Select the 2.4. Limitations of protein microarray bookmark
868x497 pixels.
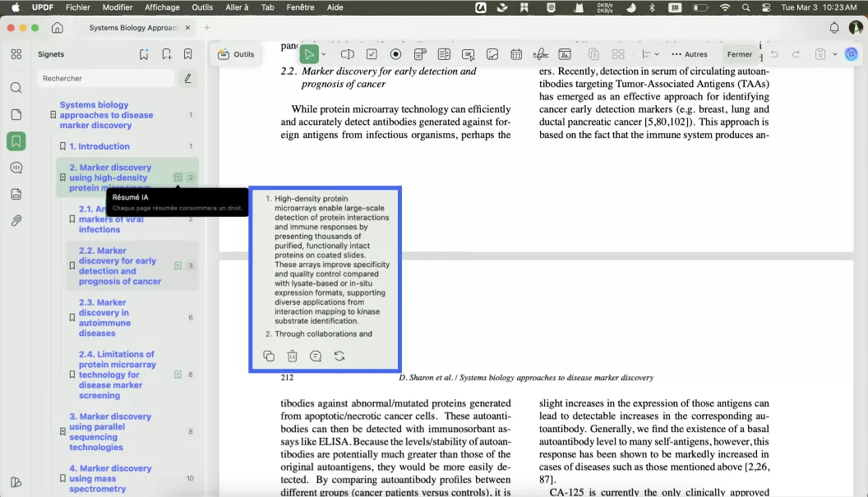click(117, 375)
